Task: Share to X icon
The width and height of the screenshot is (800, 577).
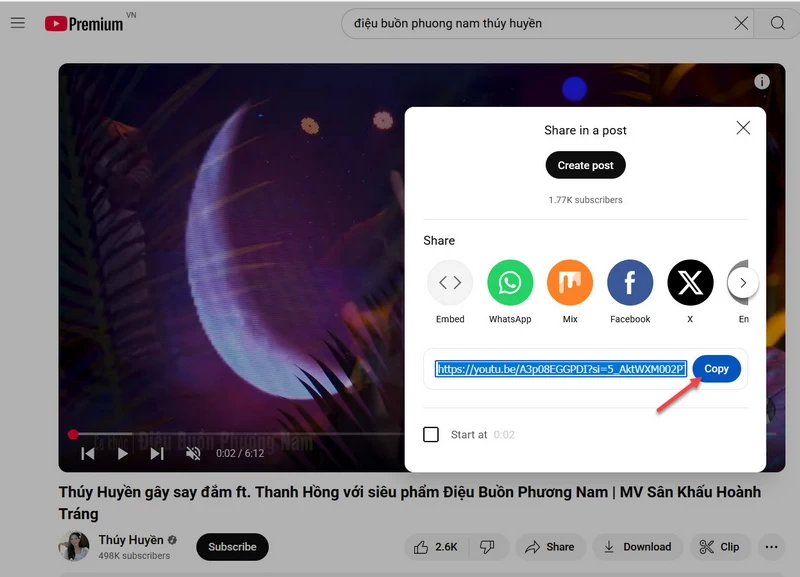Action: (x=690, y=283)
